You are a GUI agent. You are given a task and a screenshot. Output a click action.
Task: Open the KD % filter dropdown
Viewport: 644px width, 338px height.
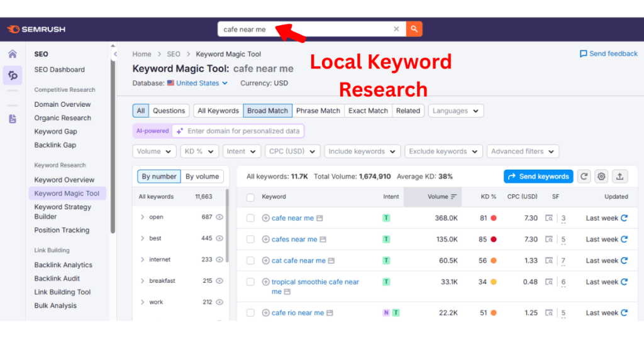[x=199, y=151]
